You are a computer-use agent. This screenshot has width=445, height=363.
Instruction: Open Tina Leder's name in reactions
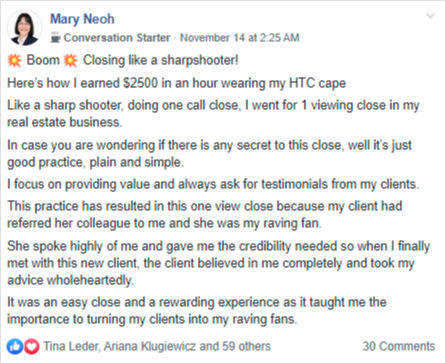pyautogui.click(x=71, y=346)
